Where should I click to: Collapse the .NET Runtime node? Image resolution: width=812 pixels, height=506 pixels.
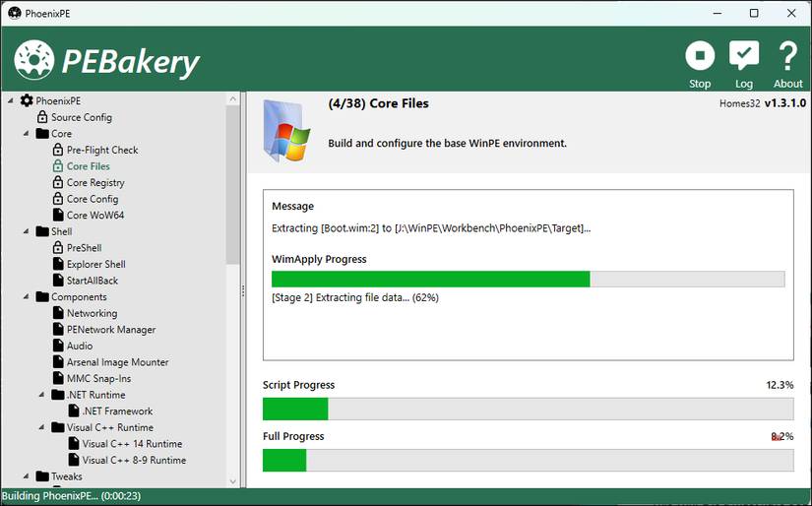[x=42, y=395]
